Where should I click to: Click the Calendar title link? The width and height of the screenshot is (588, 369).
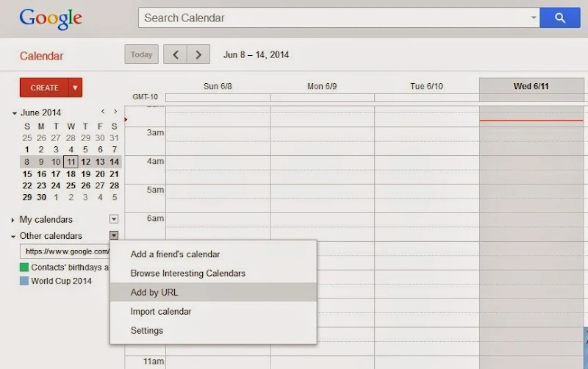pyautogui.click(x=41, y=56)
